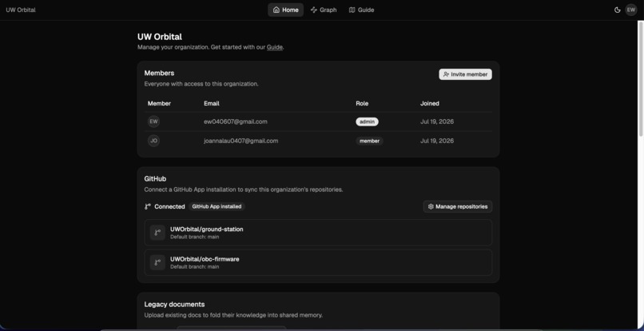The width and height of the screenshot is (644, 331).
Task: Select email joannalau0407@gmail.com
Action: pyautogui.click(x=241, y=141)
